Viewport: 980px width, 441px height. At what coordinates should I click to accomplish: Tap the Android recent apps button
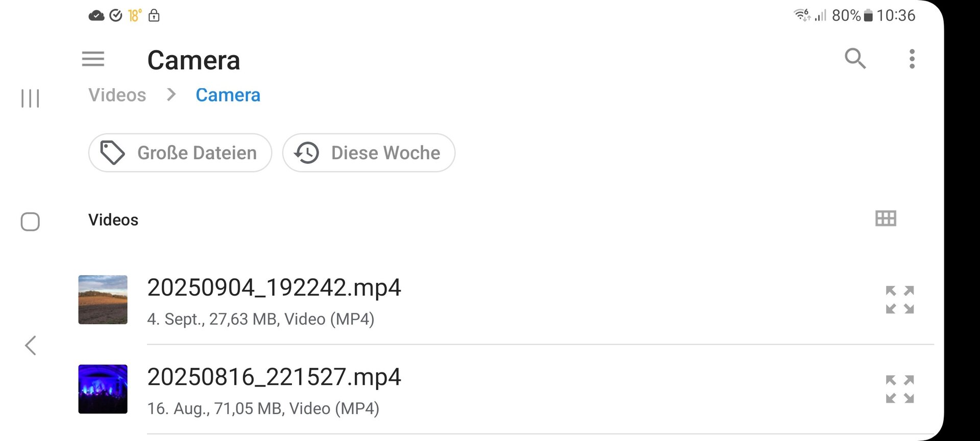(x=30, y=99)
